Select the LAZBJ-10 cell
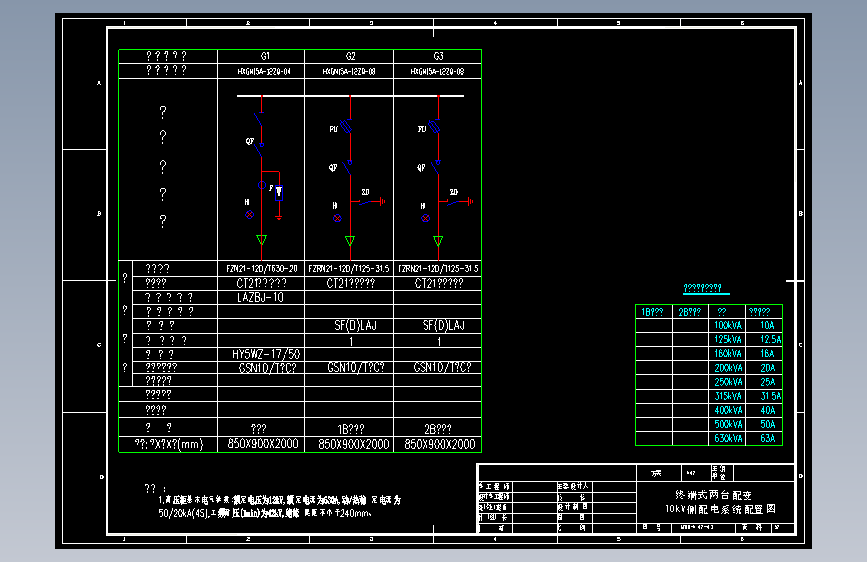This screenshot has height=562, width=867. pyautogui.click(x=260, y=298)
